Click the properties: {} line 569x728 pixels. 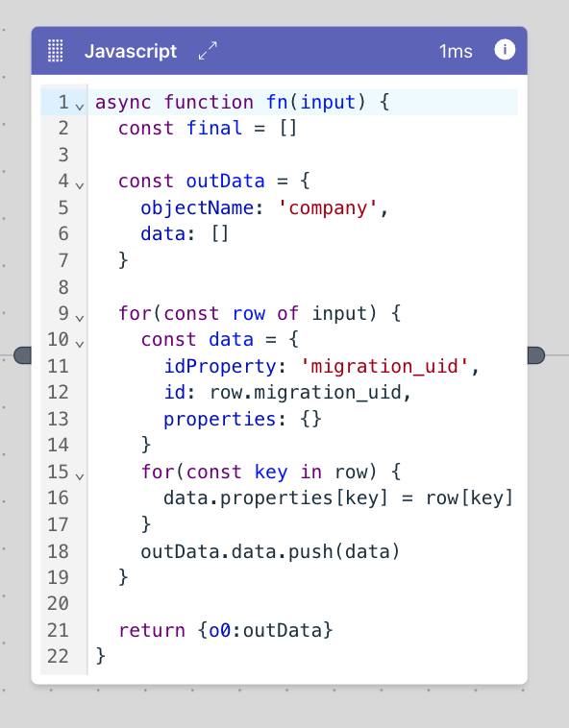click(242, 419)
